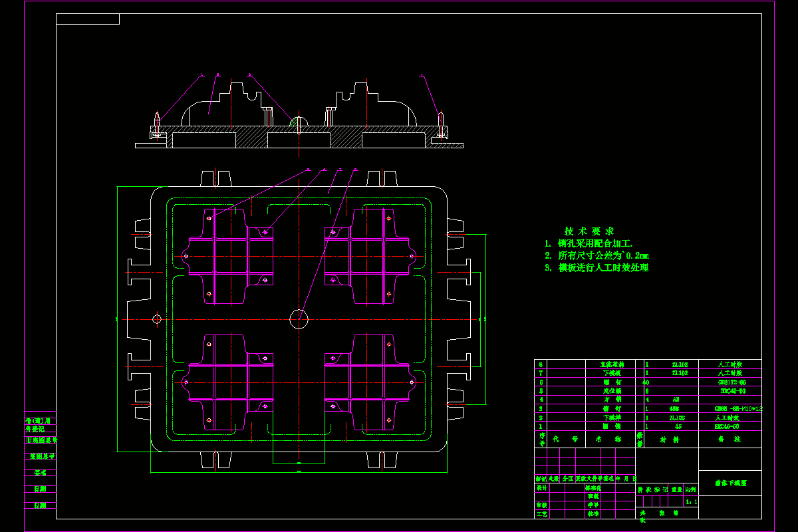Click part name "方销" in row 4

point(612,400)
